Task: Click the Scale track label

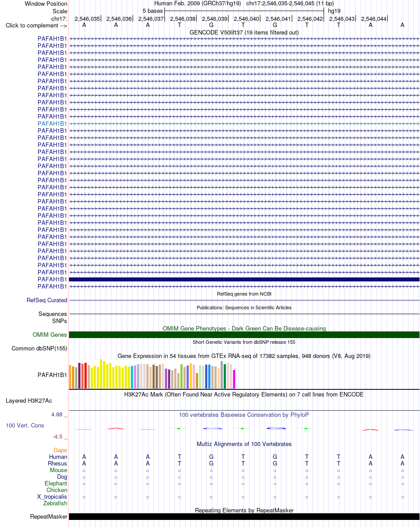Action: pos(60,11)
